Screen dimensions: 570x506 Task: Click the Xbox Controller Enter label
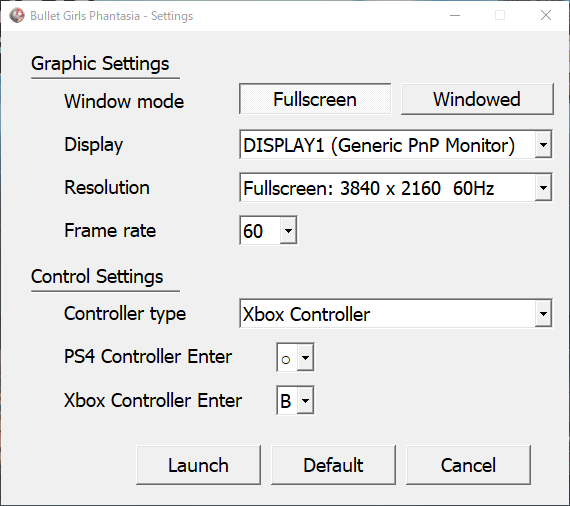point(153,400)
